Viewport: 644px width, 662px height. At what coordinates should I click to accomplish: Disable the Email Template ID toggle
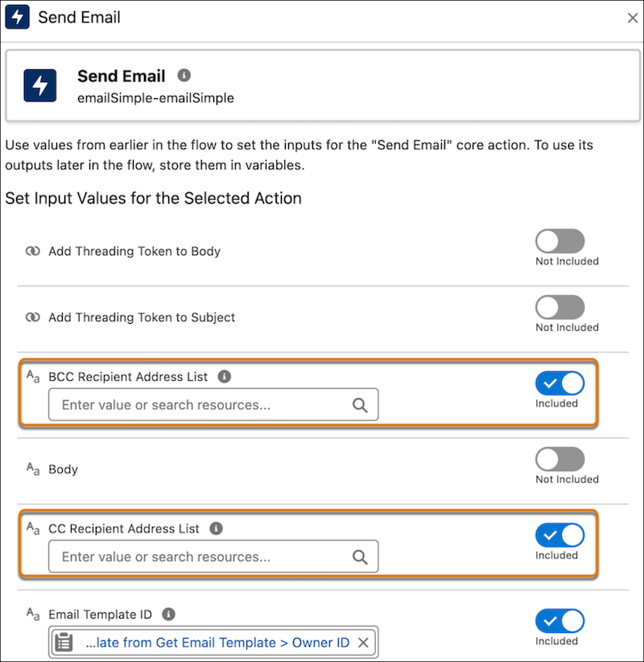[x=559, y=621]
